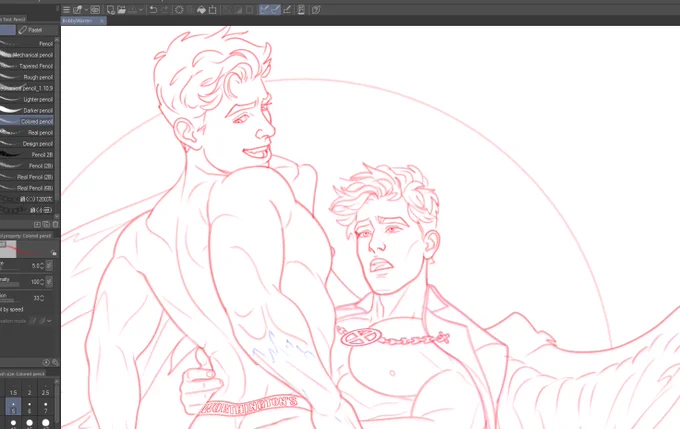Click the New canvas icon

tap(111, 10)
